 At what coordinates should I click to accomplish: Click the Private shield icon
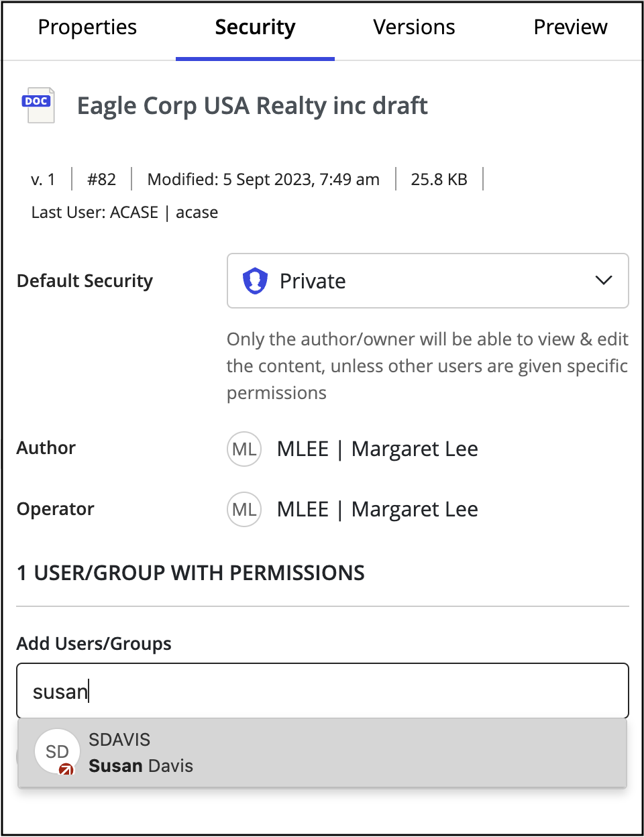(255, 281)
